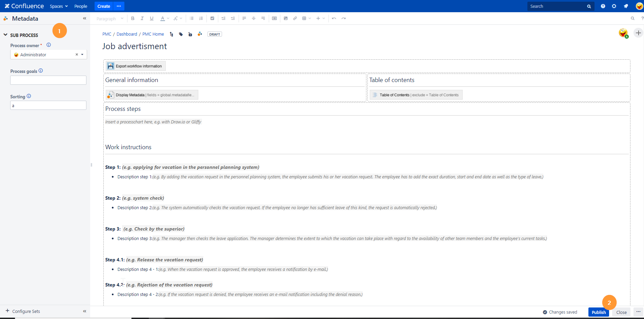Open the PMC Home breadcrumb link
The height and width of the screenshot is (319, 644).
pos(153,34)
